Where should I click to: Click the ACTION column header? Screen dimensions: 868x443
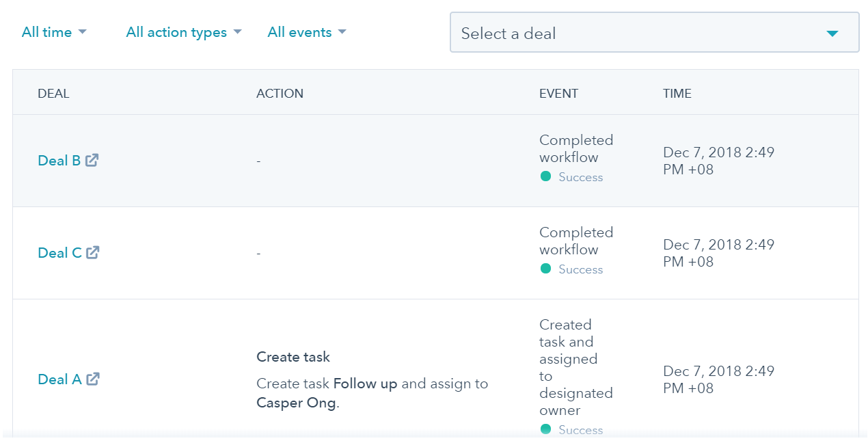(280, 94)
